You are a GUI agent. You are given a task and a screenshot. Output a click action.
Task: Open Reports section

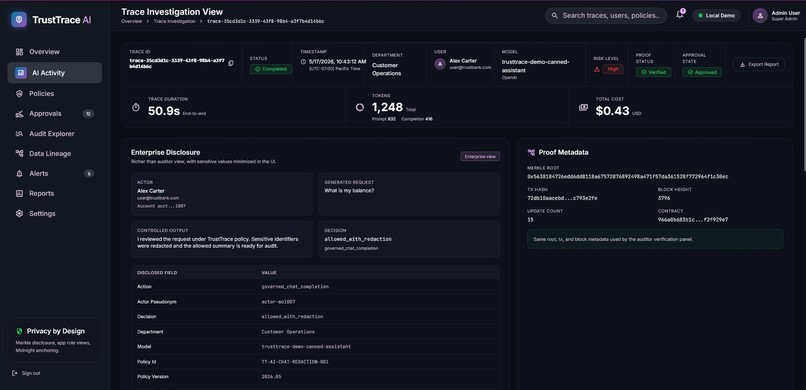click(54, 194)
